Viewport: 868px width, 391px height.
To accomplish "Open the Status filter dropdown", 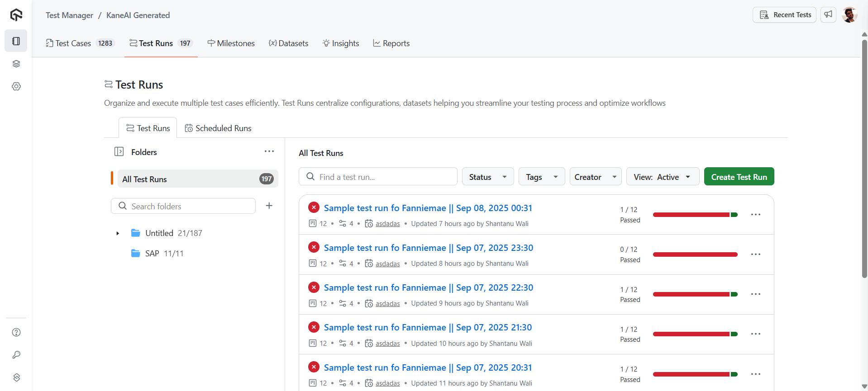I will (x=487, y=177).
